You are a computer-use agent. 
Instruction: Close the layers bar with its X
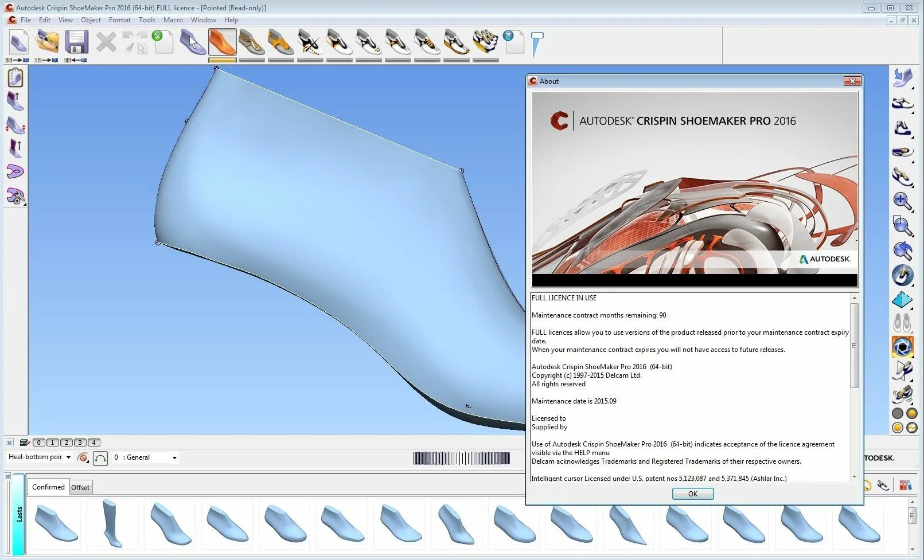tap(9, 442)
